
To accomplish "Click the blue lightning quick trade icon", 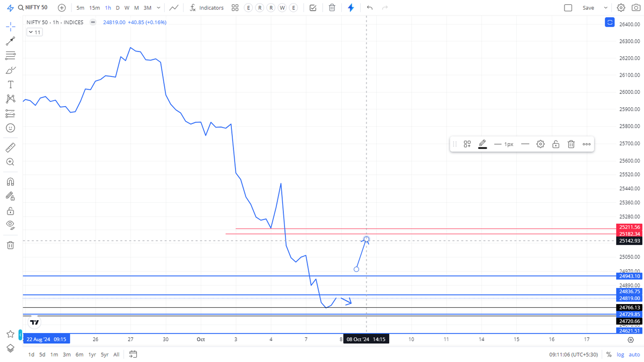I will (x=351, y=8).
